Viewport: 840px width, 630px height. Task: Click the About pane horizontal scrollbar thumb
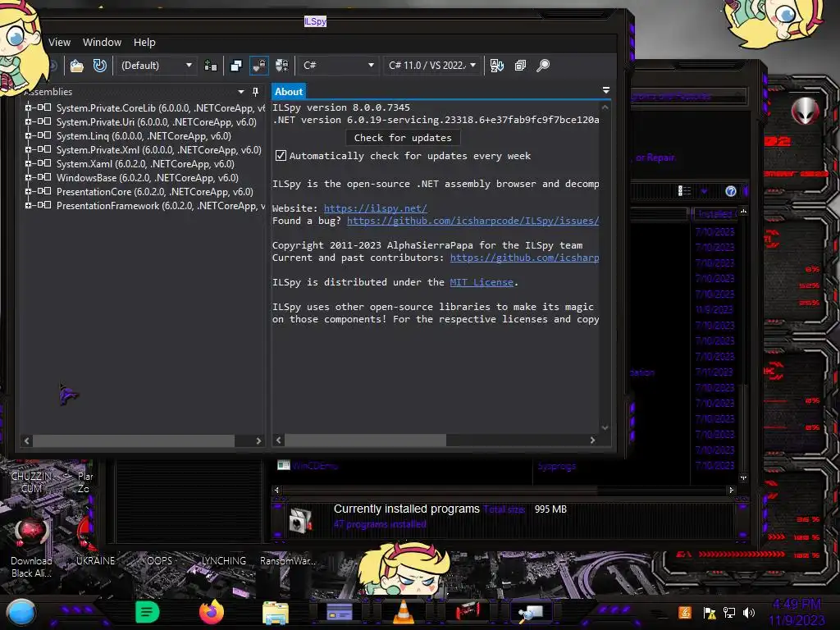[365, 440]
